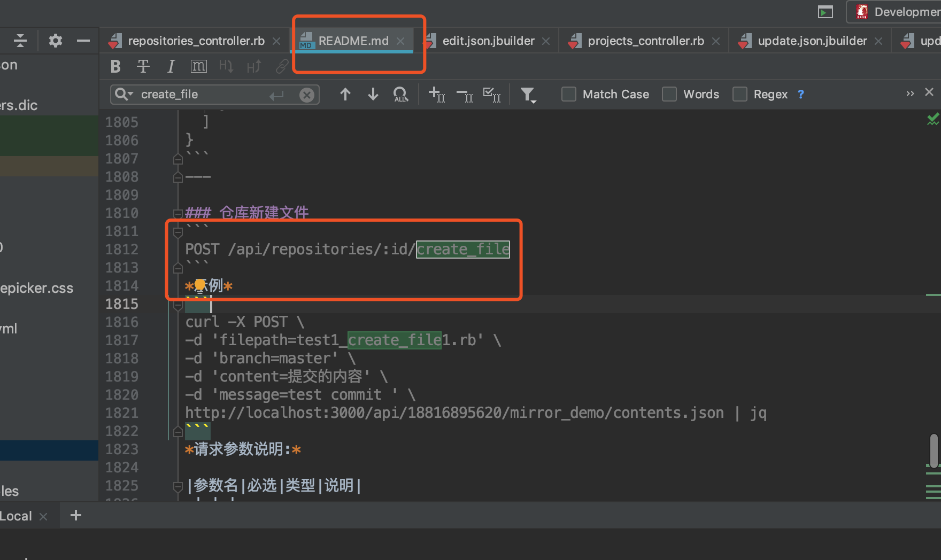This screenshot has width=941, height=560.
Task: Click 'branch=master' text on line 1818
Action: coord(275,359)
